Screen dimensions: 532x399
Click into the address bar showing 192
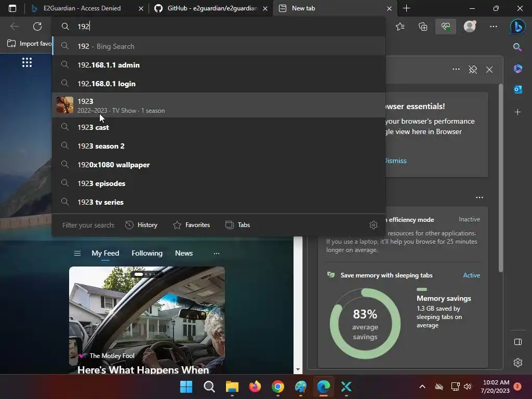pyautogui.click(x=219, y=26)
